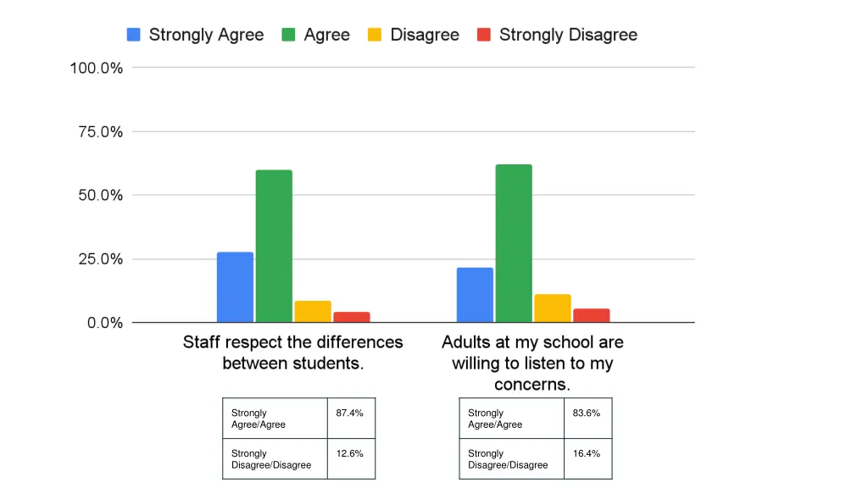Select the Strongly Agree legend label
This screenshot has height=488, width=868.
(x=207, y=35)
